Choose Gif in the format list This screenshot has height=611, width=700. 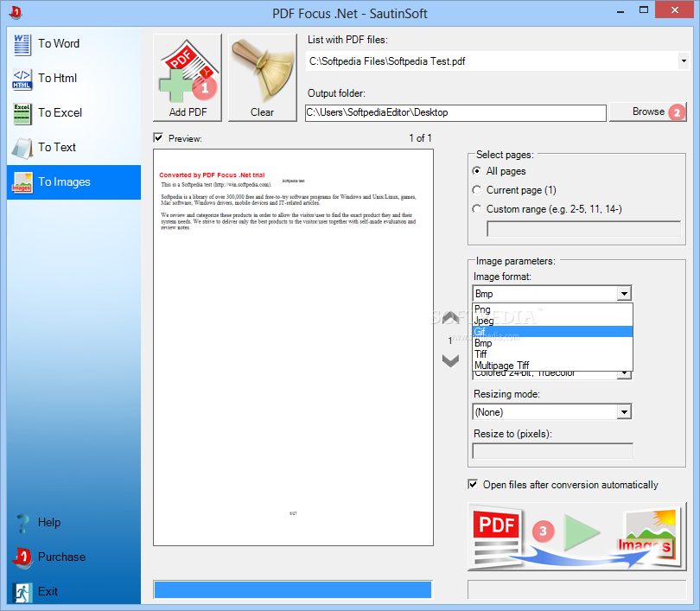tap(553, 332)
